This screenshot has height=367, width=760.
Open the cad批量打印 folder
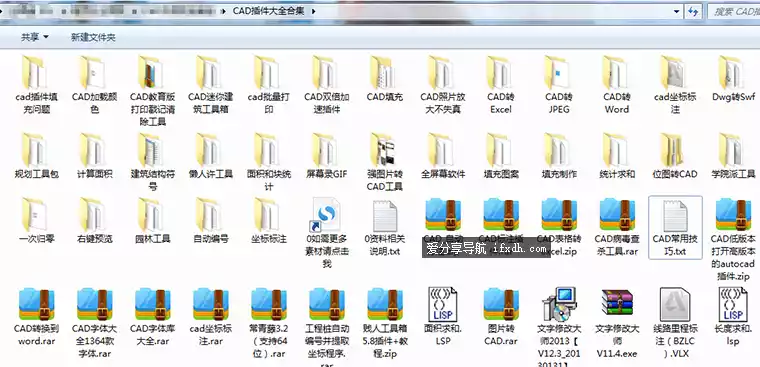(x=269, y=85)
